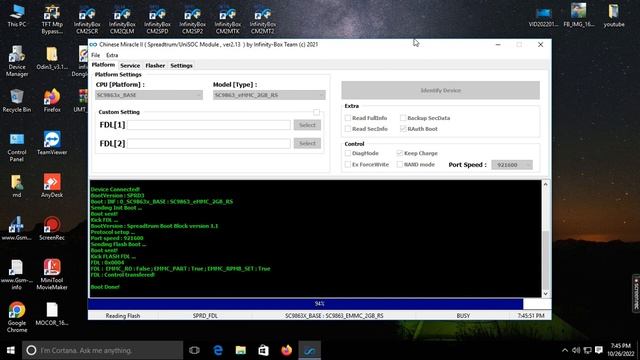Open File menu
The width and height of the screenshot is (640, 360).
point(96,55)
